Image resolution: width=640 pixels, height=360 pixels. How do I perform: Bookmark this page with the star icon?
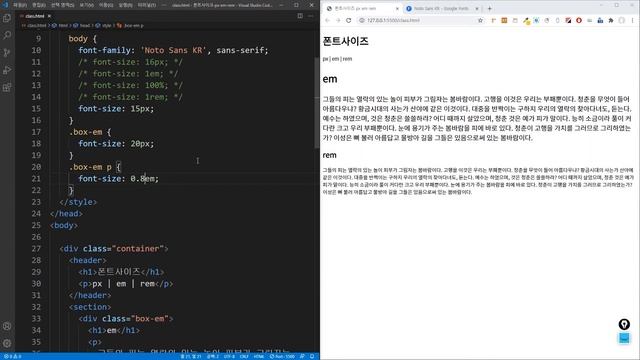[480, 20]
